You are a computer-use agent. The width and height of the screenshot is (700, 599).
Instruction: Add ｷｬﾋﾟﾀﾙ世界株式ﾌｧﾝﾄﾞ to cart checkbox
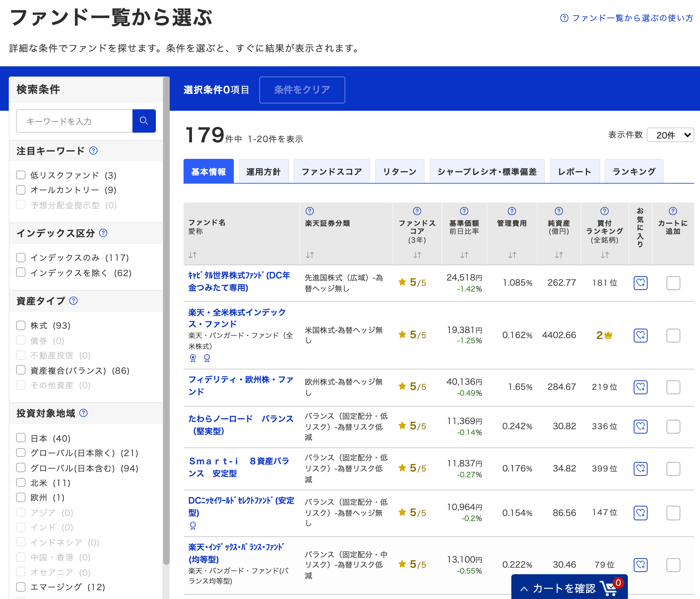[673, 283]
